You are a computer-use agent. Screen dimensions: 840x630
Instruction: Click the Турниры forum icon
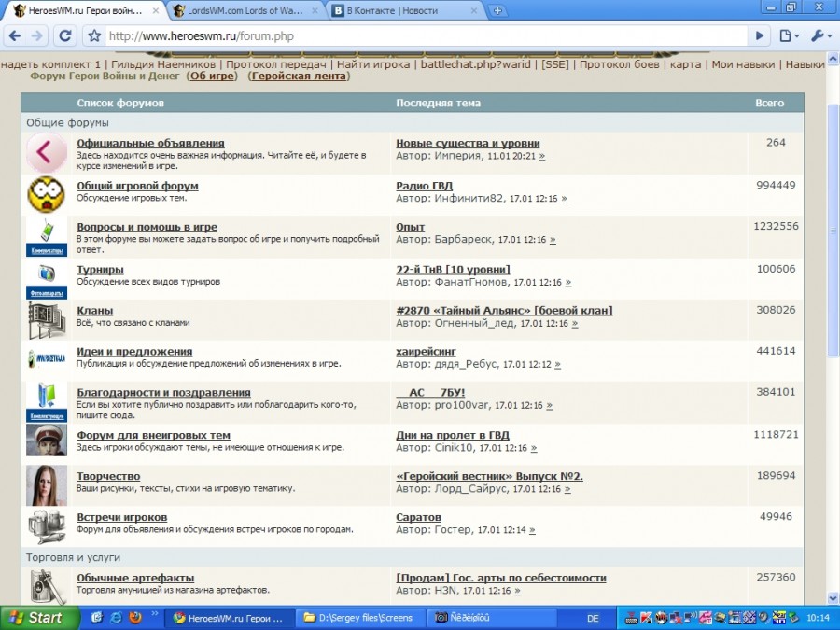[x=47, y=279]
